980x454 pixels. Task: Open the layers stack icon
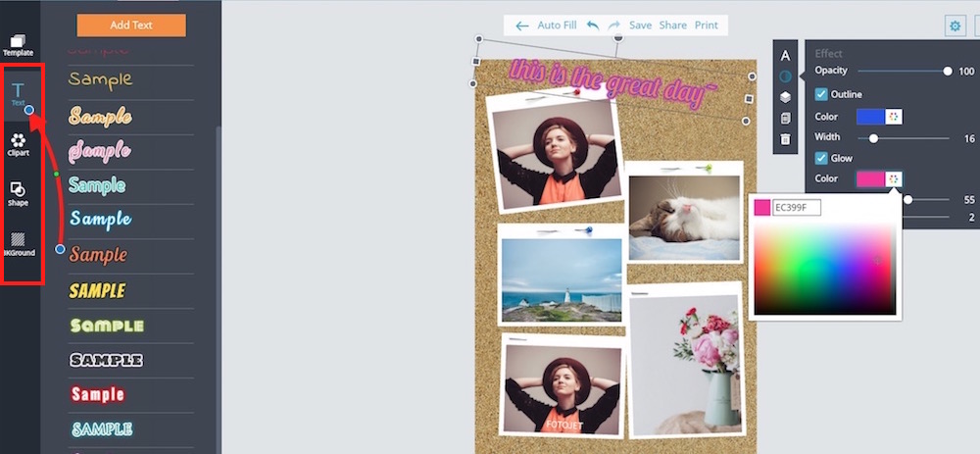pos(785,97)
